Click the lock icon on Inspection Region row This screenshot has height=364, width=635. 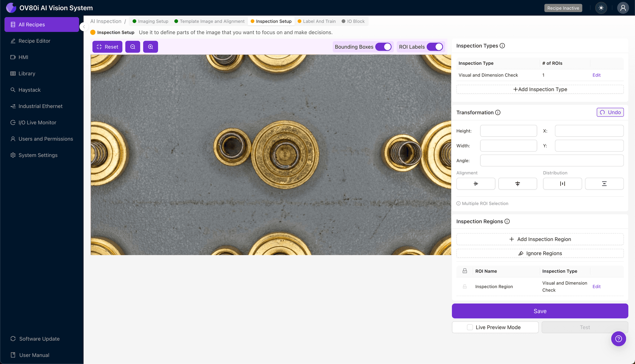pos(464,287)
